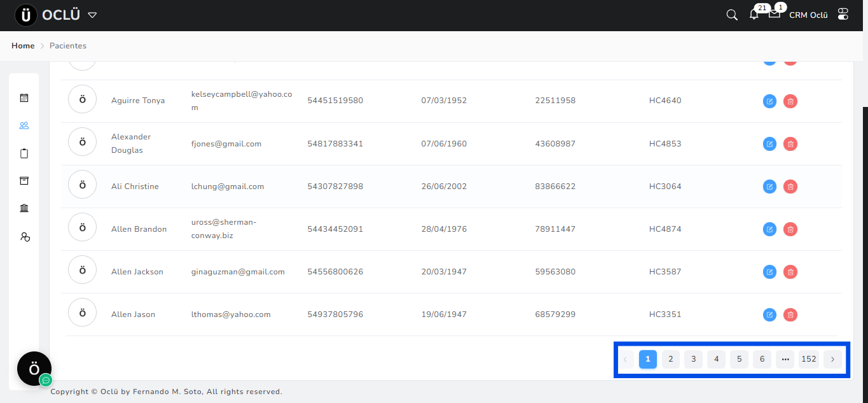Open the bank building icon in the sidebar
The height and width of the screenshot is (403, 868).
coord(24,208)
